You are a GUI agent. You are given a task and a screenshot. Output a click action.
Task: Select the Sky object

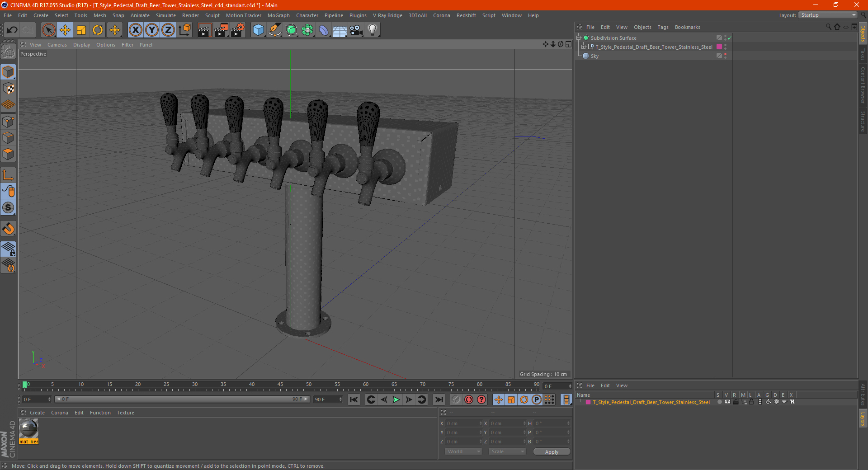pyautogui.click(x=594, y=56)
